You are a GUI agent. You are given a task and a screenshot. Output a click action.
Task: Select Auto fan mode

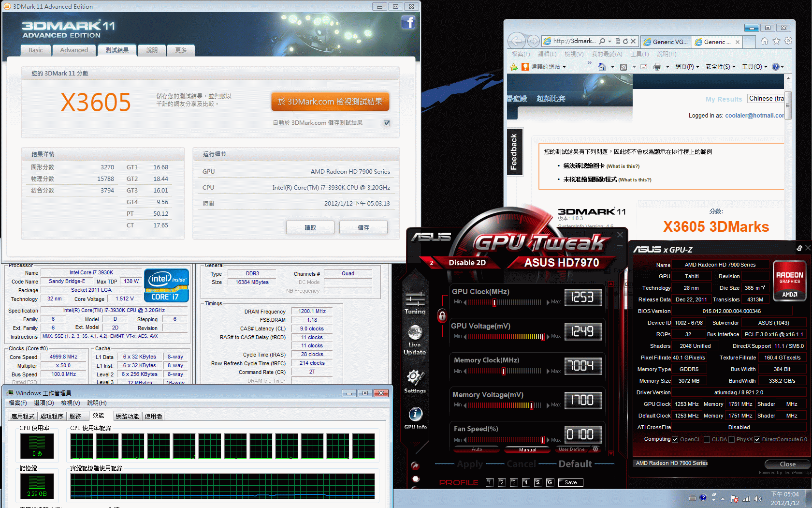coord(477,449)
